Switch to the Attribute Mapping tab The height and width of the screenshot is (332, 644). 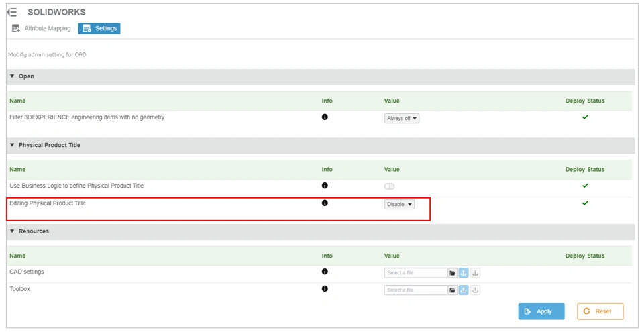tap(42, 29)
